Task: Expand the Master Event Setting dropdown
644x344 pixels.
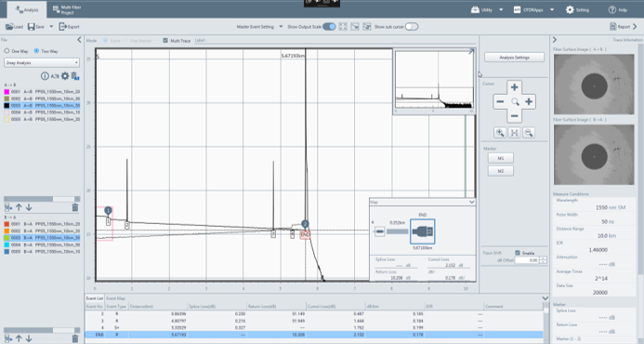Action: click(x=281, y=27)
